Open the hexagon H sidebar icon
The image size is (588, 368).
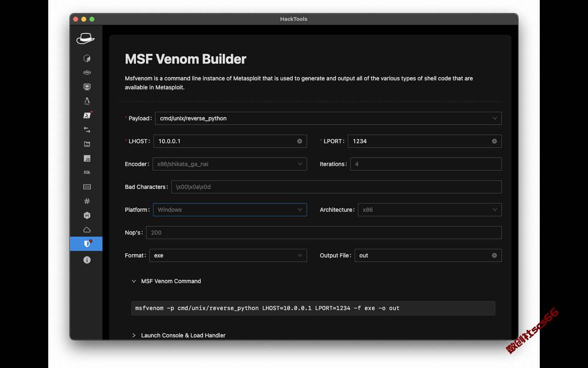coord(87,215)
